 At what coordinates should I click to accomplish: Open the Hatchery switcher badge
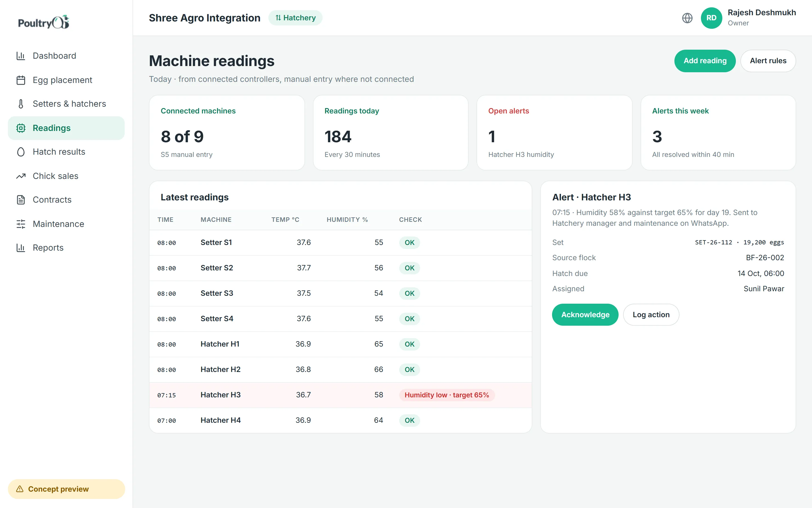pos(295,18)
